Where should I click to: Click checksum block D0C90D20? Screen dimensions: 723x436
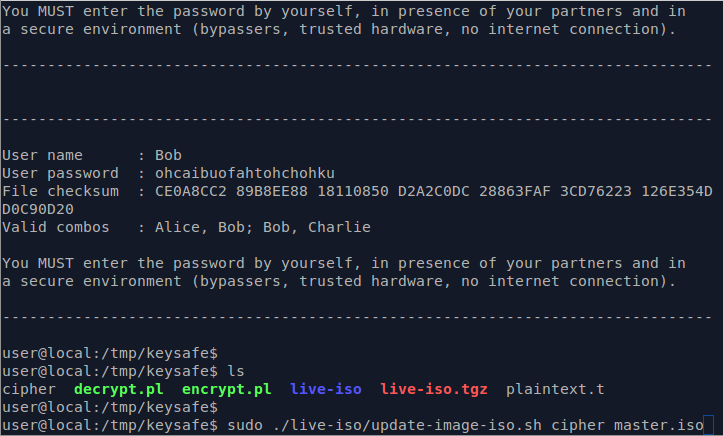tap(38, 209)
